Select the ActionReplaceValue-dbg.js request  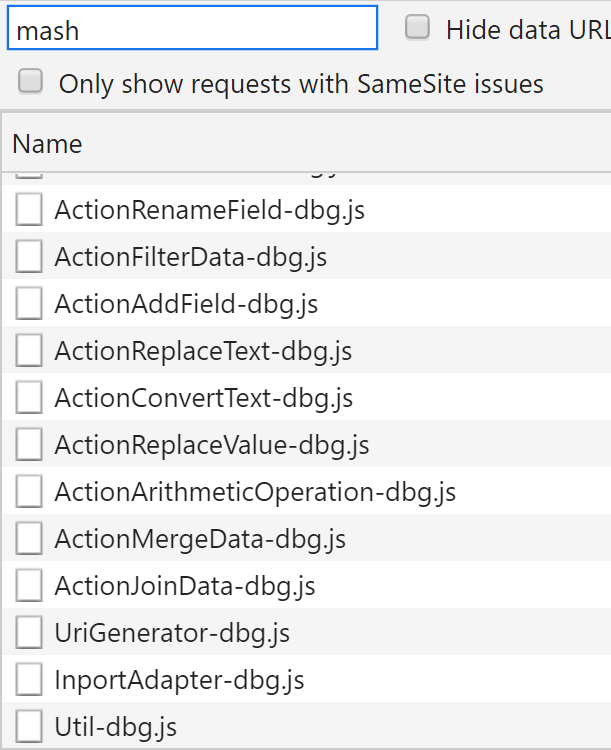click(x=212, y=445)
